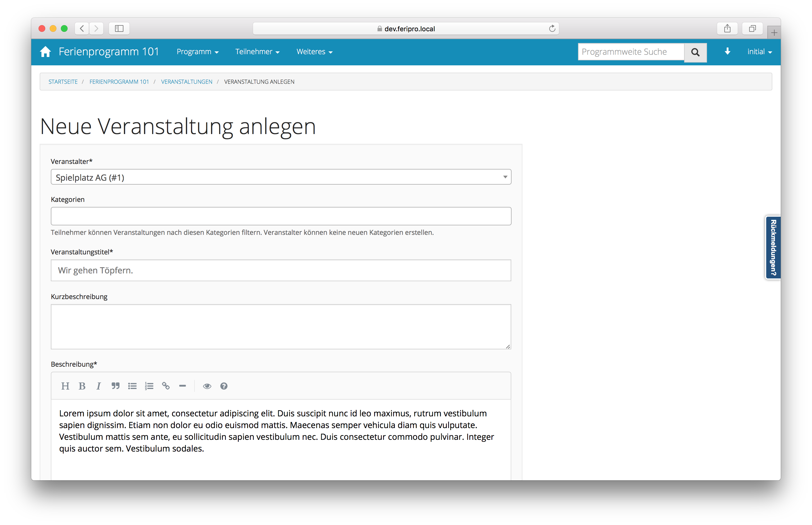Click the Veranstaltungen breadcrumb link

coord(187,82)
